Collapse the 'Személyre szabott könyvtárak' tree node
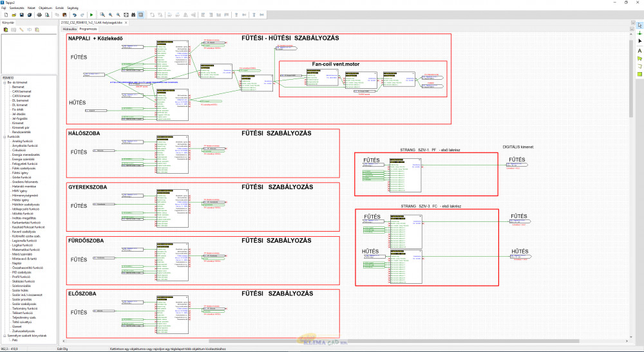This screenshot has width=644, height=352. point(5,335)
